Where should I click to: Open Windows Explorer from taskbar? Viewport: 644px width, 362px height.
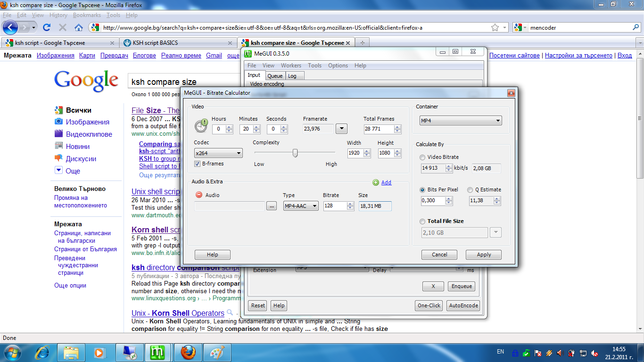(71, 352)
